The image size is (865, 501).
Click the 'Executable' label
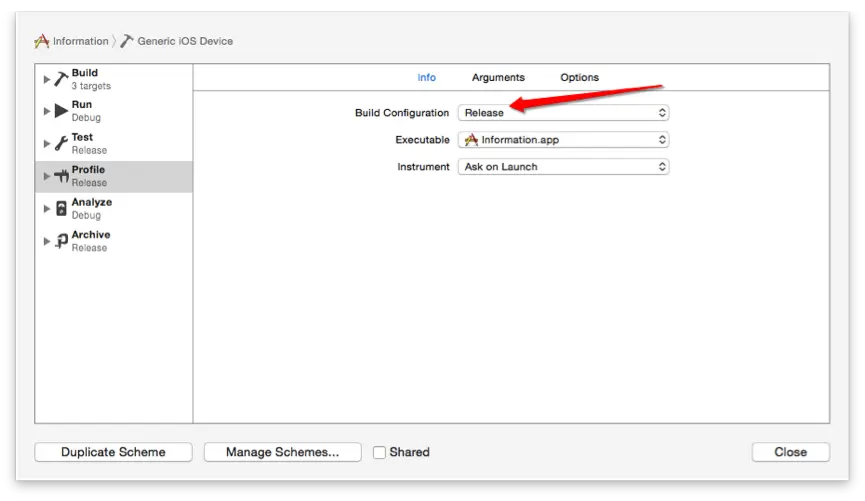click(x=422, y=140)
